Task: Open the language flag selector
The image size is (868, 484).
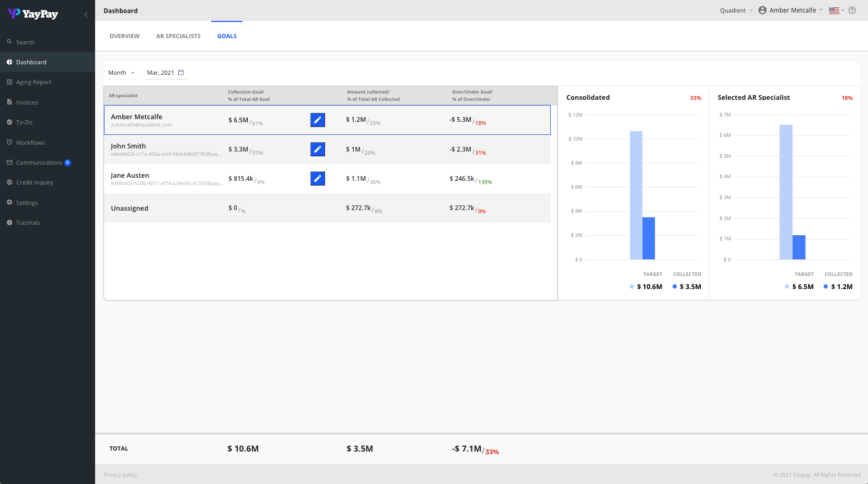Action: [836, 10]
